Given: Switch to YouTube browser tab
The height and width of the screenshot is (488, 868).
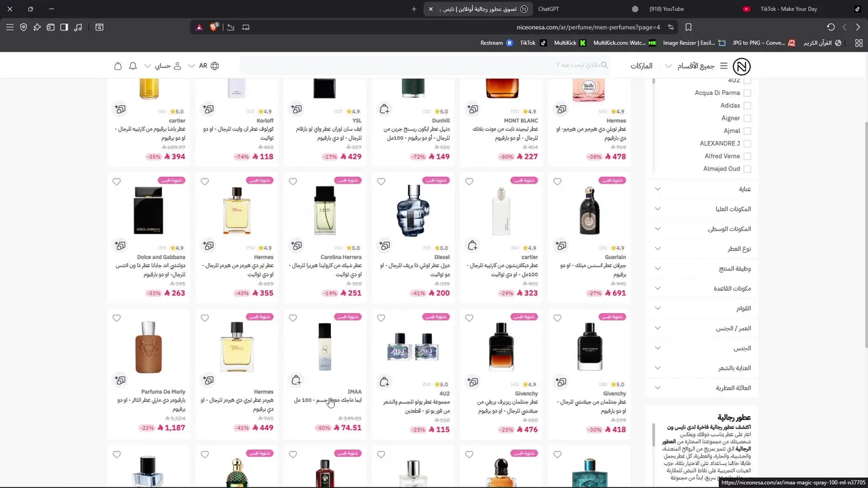Looking at the screenshot, I should [667, 9].
